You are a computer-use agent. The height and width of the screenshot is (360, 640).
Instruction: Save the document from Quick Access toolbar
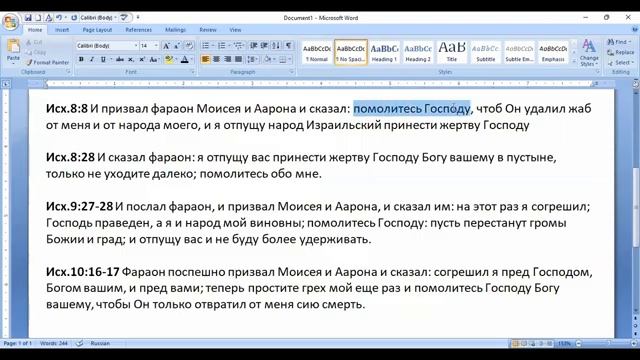(x=28, y=18)
